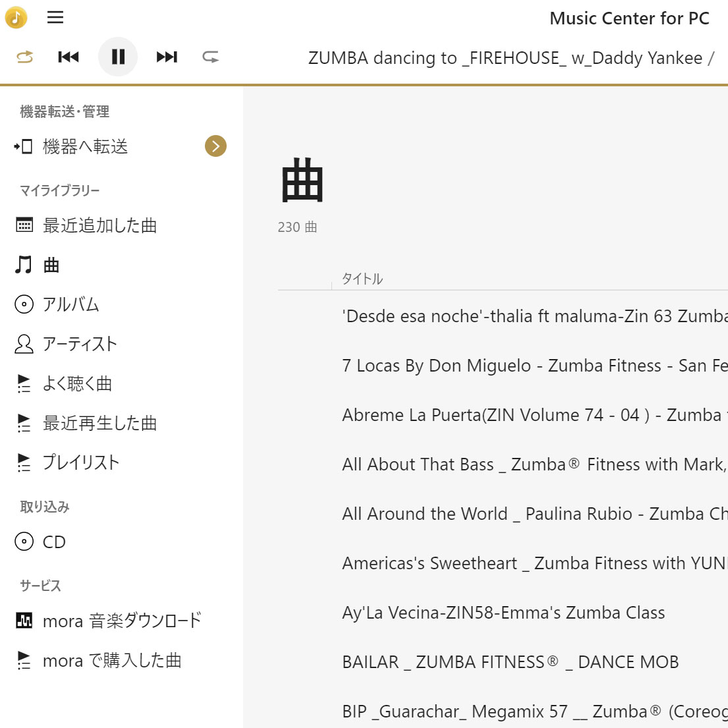Pause the current song

(118, 57)
